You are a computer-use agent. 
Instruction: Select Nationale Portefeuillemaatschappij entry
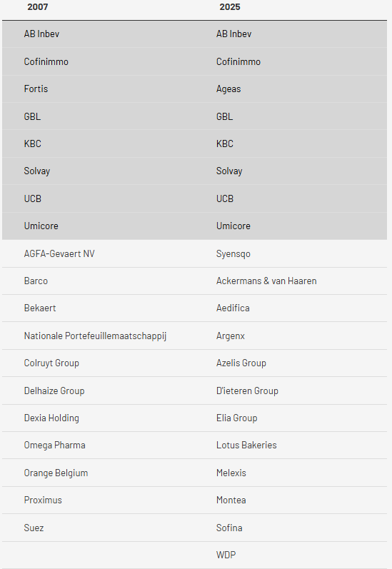tap(95, 336)
